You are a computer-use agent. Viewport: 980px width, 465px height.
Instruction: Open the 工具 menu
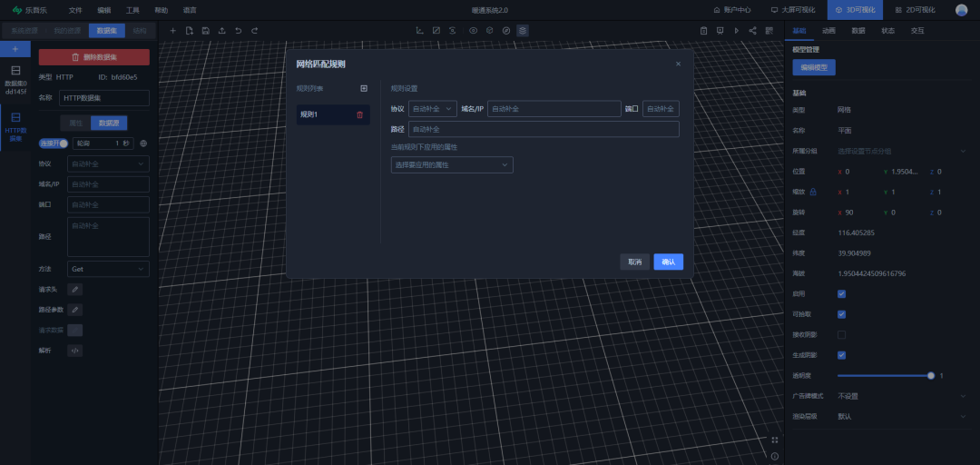132,10
